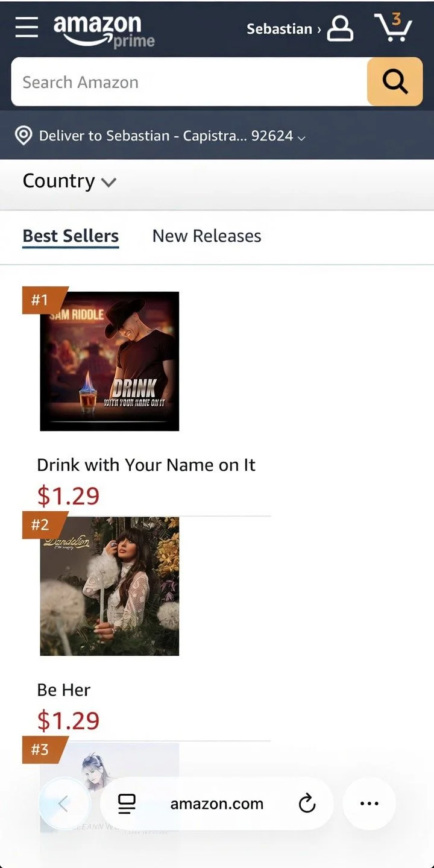Open the Sebastian account profile icon

coord(340,28)
